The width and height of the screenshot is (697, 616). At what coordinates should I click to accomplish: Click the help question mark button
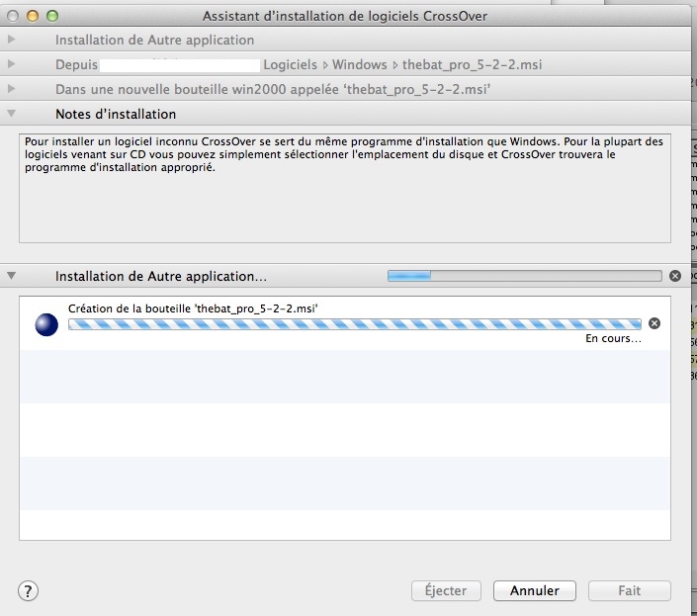coord(29,591)
